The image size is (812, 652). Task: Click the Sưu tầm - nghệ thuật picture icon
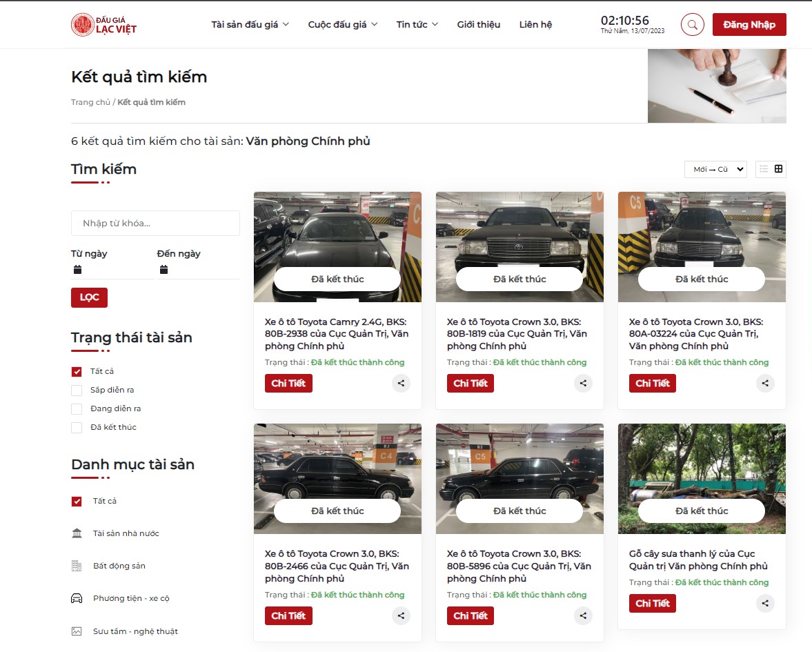[x=77, y=631]
